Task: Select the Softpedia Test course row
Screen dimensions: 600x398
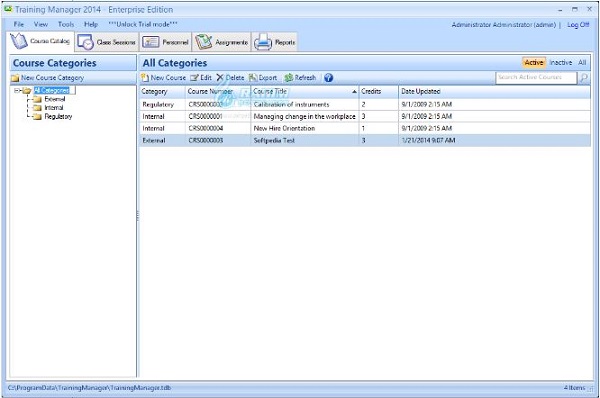Action: (x=365, y=140)
